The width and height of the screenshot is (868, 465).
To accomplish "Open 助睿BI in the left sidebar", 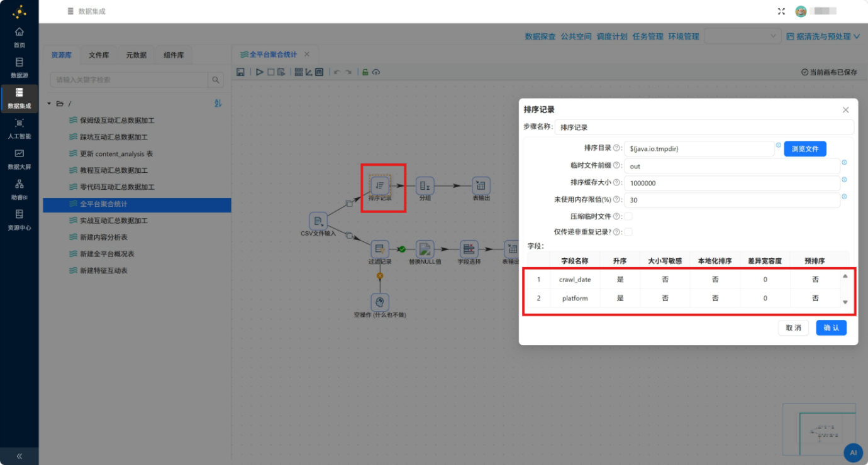I will (19, 189).
